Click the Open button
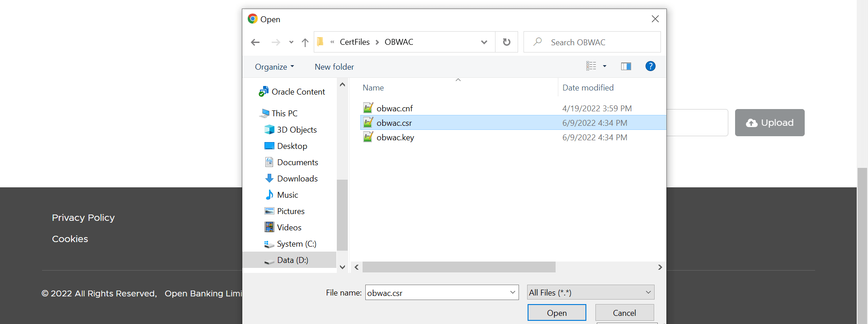Screen dimensions: 868x324 tap(557, 313)
